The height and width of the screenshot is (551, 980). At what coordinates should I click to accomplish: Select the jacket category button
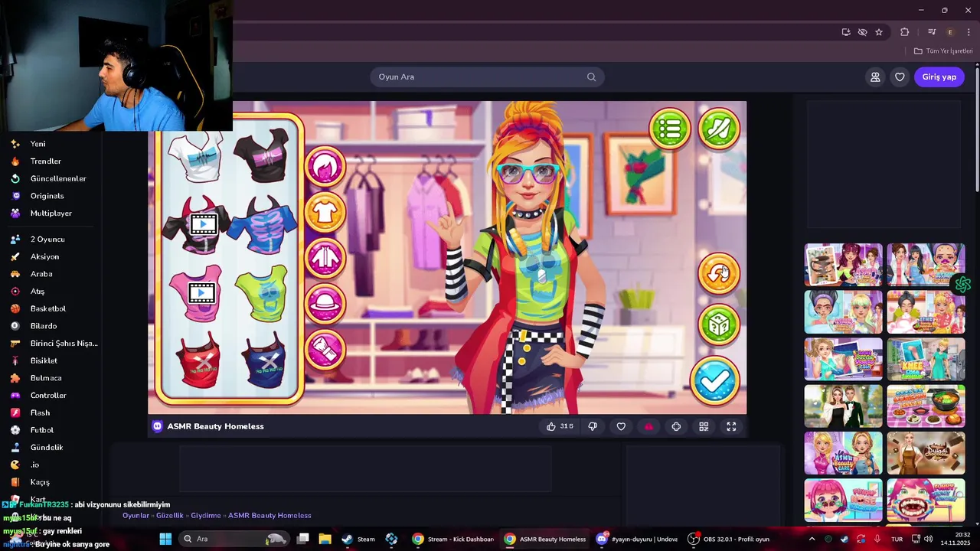click(x=325, y=258)
